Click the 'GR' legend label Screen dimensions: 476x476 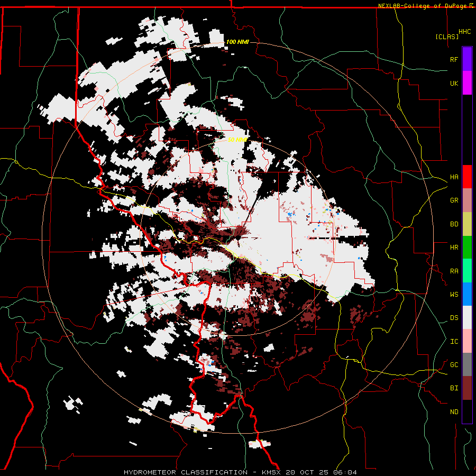[x=454, y=200]
